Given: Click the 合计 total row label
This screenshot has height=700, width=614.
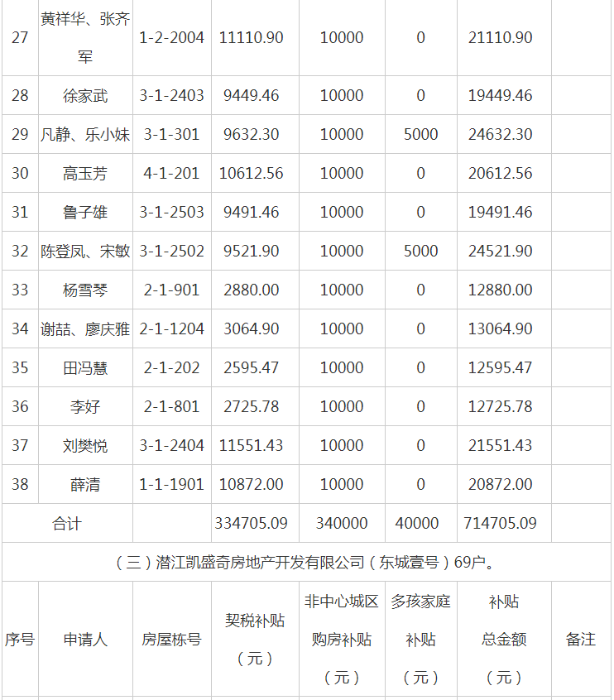Looking at the screenshot, I should pyautogui.click(x=67, y=524).
